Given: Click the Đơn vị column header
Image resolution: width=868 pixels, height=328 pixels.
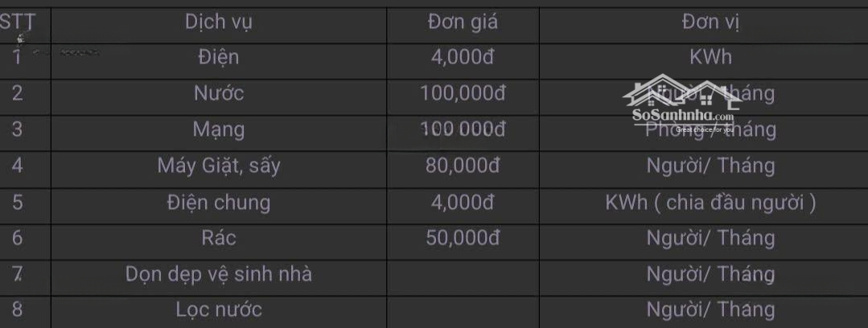Looking at the screenshot, I should [x=710, y=22].
